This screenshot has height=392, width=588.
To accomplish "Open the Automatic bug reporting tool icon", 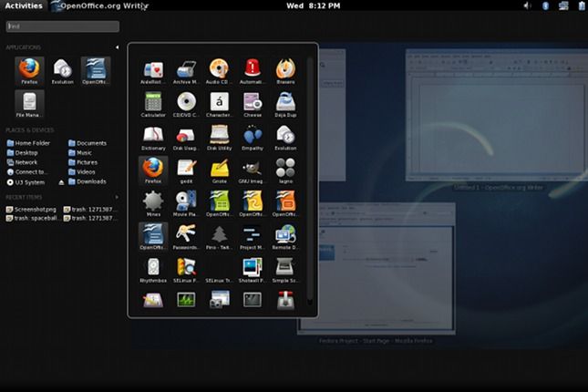I will (x=252, y=72).
